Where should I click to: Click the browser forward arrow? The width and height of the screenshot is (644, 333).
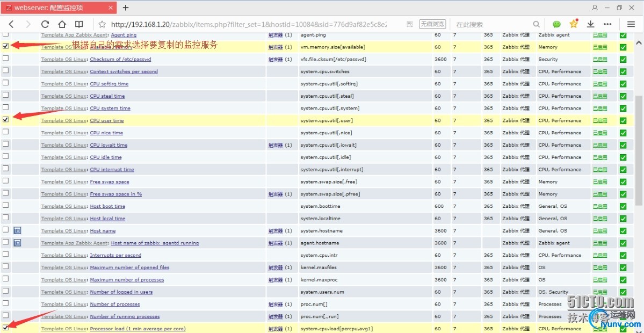(x=28, y=24)
